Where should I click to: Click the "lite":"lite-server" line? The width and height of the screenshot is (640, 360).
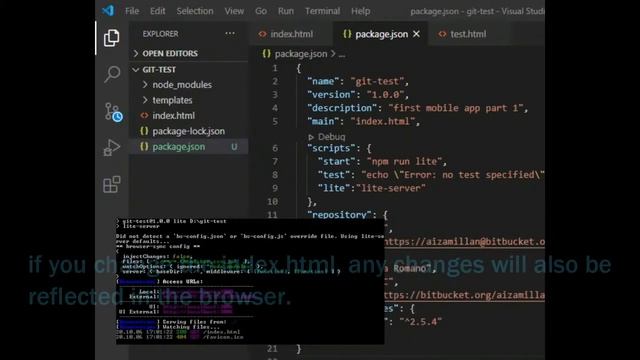(371, 189)
